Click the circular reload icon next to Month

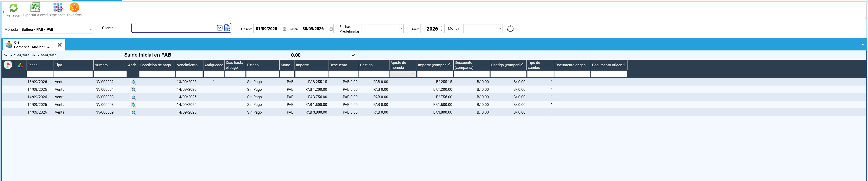pyautogui.click(x=510, y=29)
